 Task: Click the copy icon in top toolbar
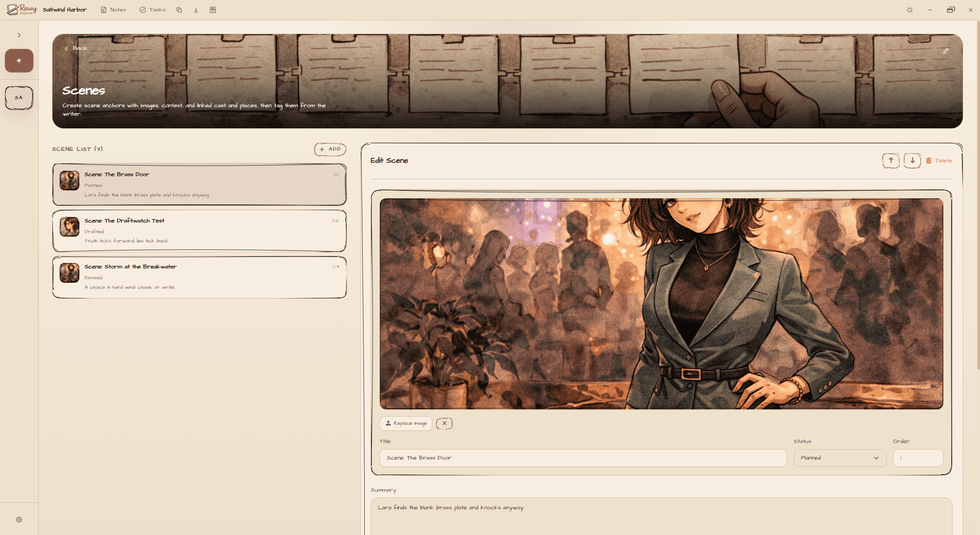179,10
